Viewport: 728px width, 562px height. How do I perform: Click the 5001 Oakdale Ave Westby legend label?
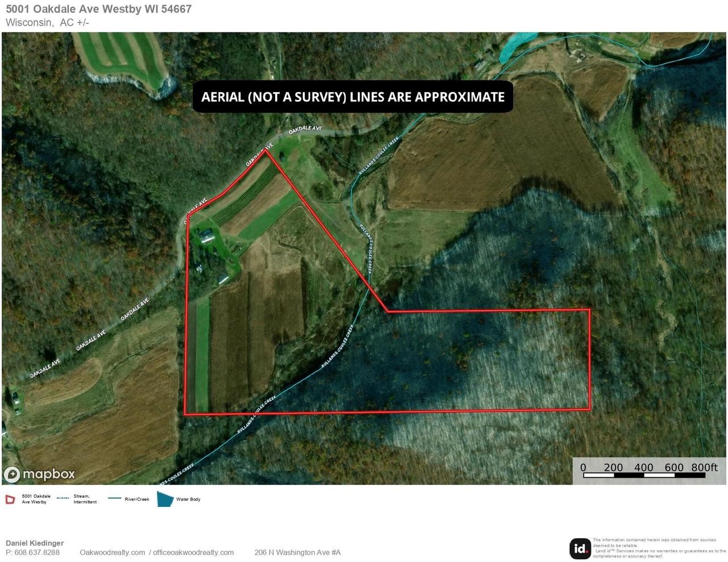click(x=36, y=499)
